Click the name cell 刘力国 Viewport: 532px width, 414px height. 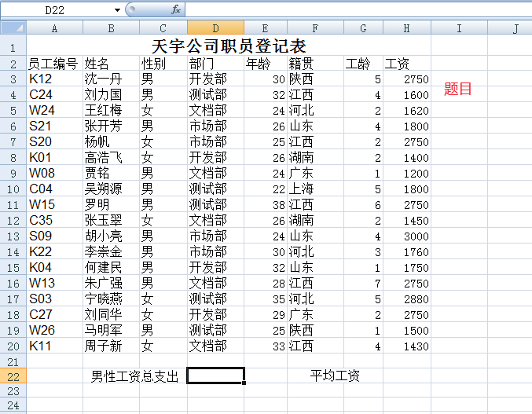pyautogui.click(x=112, y=94)
